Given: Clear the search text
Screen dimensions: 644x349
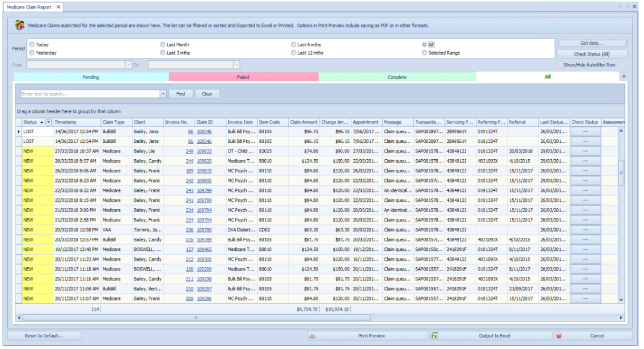Looking at the screenshot, I should 207,94.
